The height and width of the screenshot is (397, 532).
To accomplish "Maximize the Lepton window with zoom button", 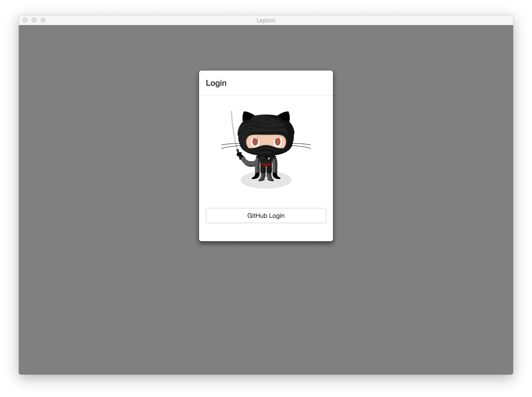I will pos(43,20).
